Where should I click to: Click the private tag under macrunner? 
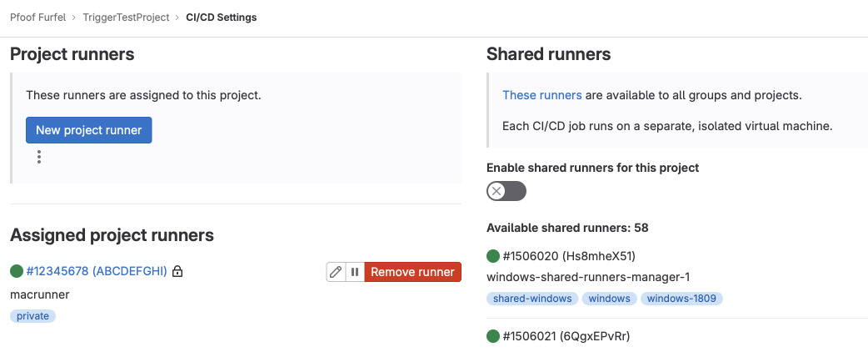click(32, 316)
